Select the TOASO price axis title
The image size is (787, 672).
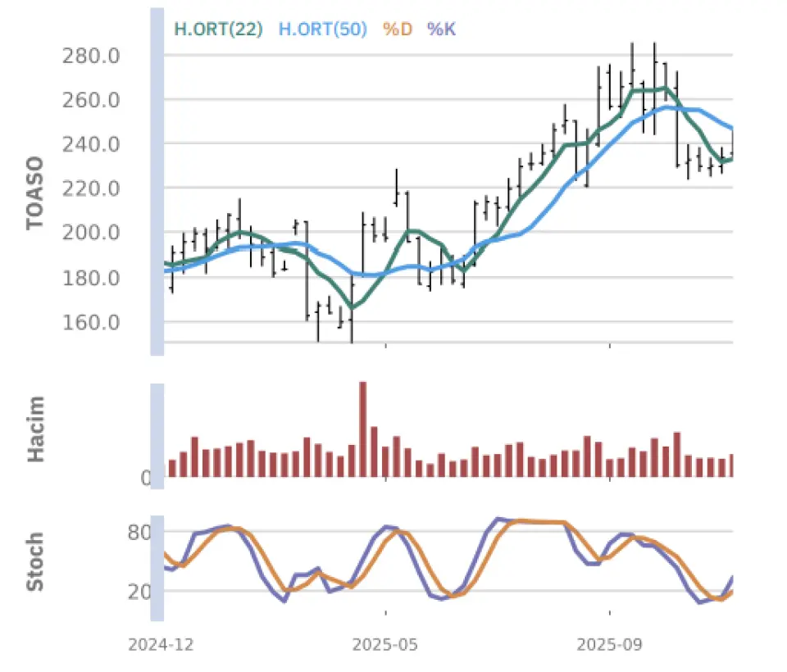coord(34,193)
